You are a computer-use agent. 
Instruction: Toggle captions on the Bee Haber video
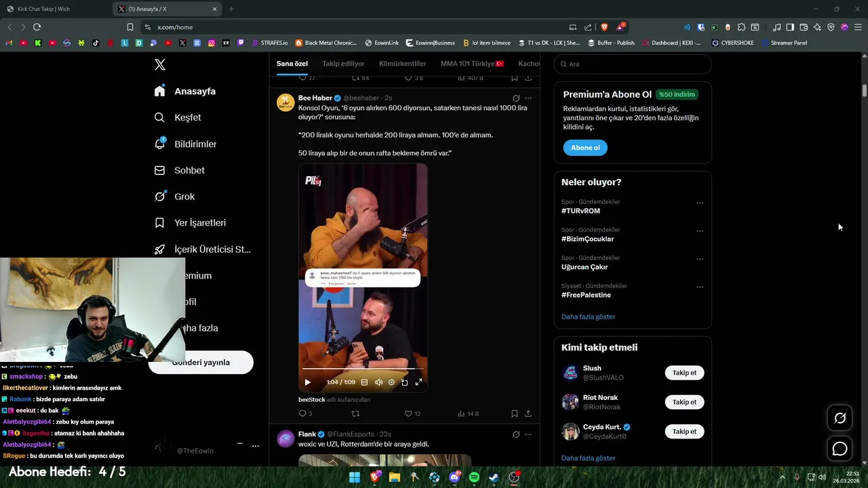[364, 382]
